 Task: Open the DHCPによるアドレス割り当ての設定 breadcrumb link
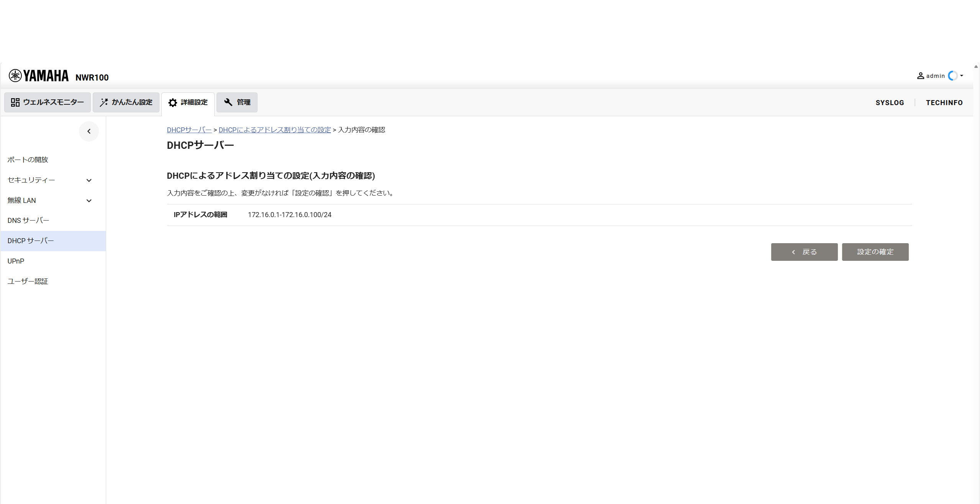pyautogui.click(x=274, y=130)
